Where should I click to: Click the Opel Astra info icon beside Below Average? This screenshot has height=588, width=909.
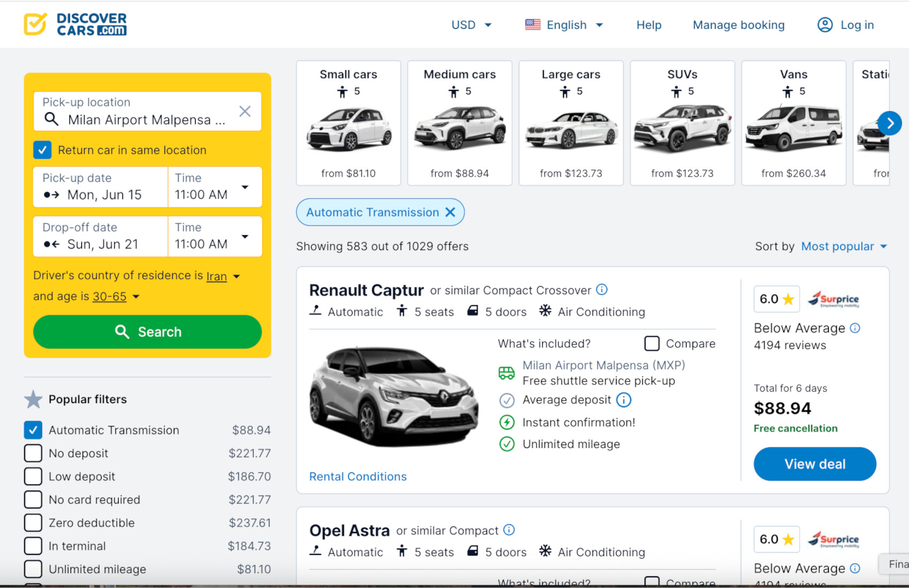(x=855, y=568)
